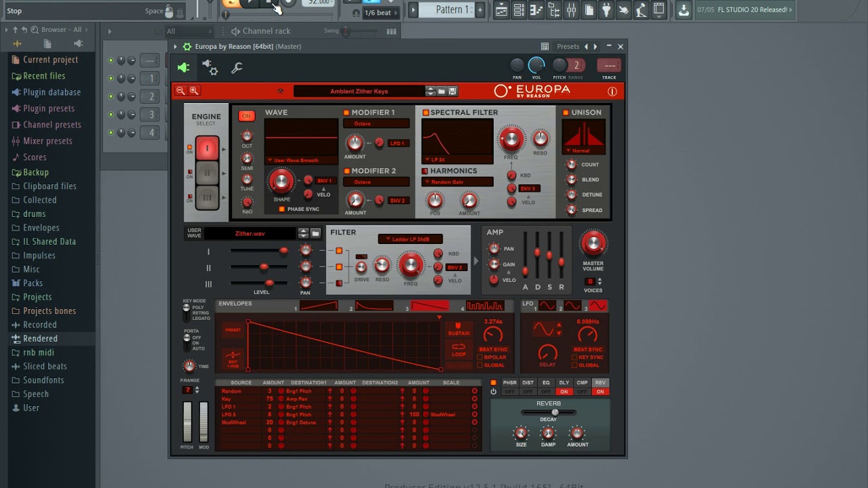Image resolution: width=868 pixels, height=488 pixels.
Task: Toggle Spectral Filter enable LED
Action: [425, 113]
